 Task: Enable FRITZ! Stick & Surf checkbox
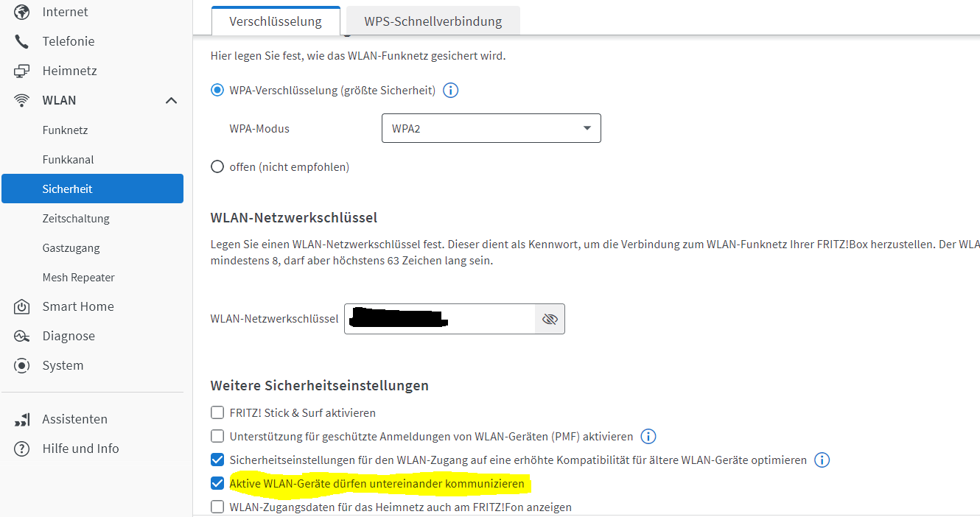click(x=217, y=413)
